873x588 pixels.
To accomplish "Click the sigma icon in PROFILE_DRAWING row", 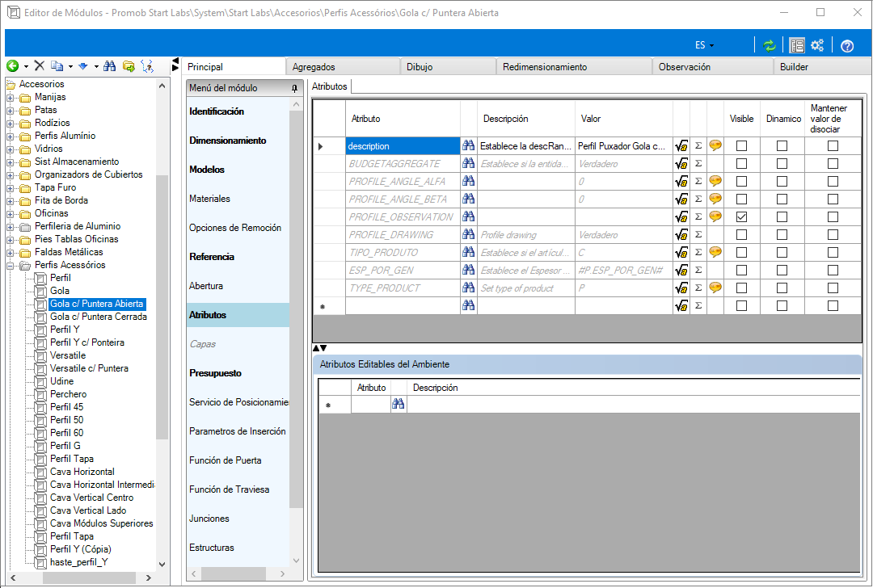I will click(x=698, y=235).
